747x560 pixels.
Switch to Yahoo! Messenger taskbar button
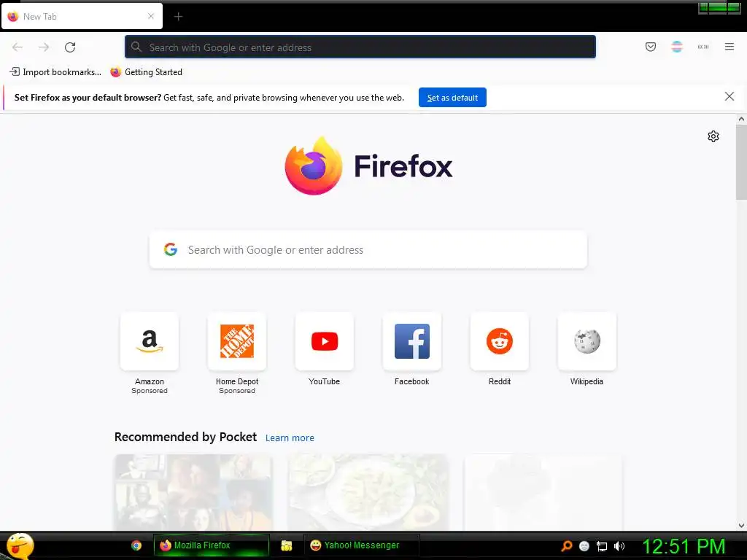[x=362, y=545]
